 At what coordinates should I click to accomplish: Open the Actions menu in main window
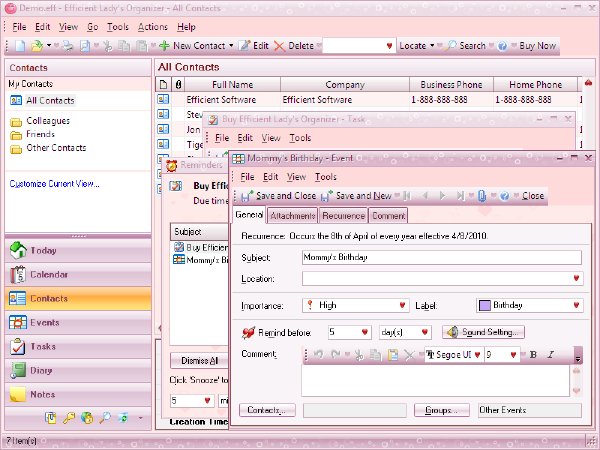click(x=153, y=27)
